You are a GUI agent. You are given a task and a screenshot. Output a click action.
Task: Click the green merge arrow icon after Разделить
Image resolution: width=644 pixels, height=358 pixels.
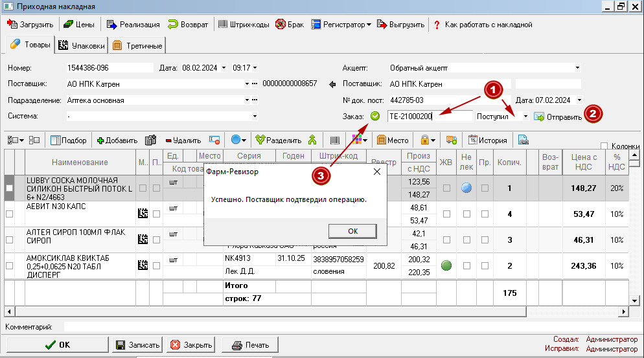[x=312, y=140]
